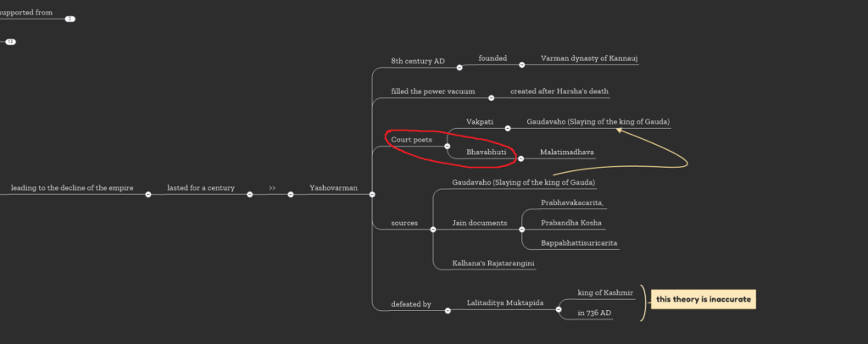Collapse the defeated by branch
The height and width of the screenshot is (344, 868).
448,311
